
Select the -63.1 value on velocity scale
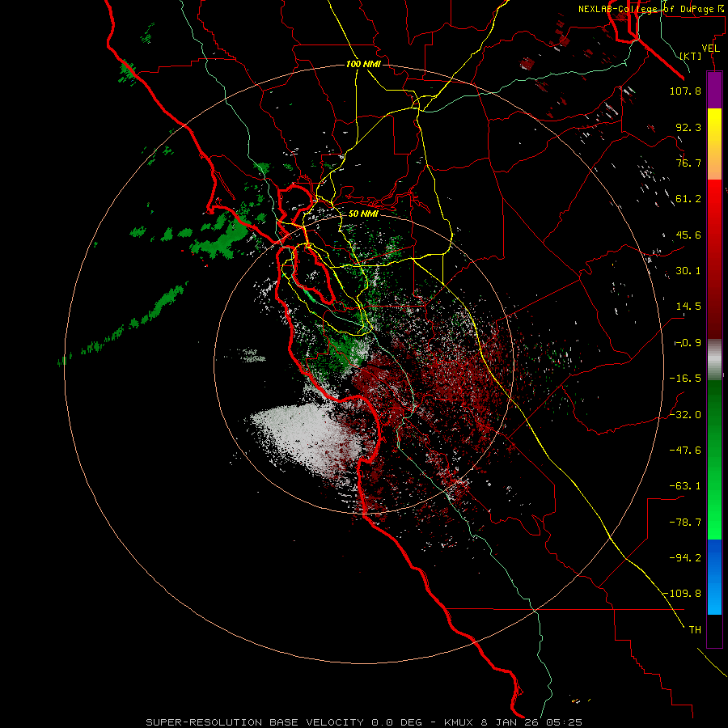[x=685, y=486]
